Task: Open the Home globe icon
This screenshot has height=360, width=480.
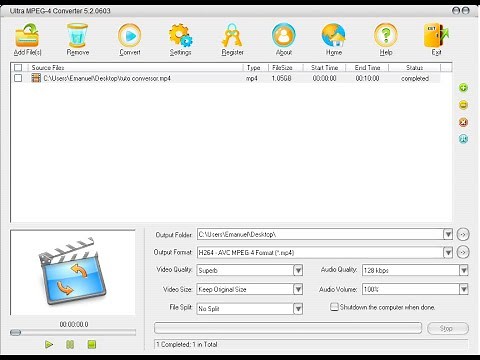Action: pos(334,35)
